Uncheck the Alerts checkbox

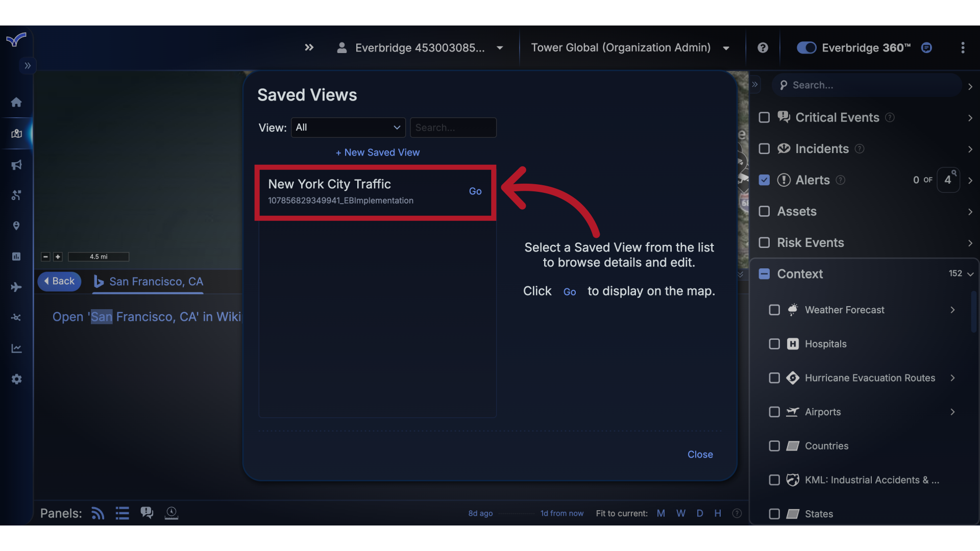click(x=764, y=180)
